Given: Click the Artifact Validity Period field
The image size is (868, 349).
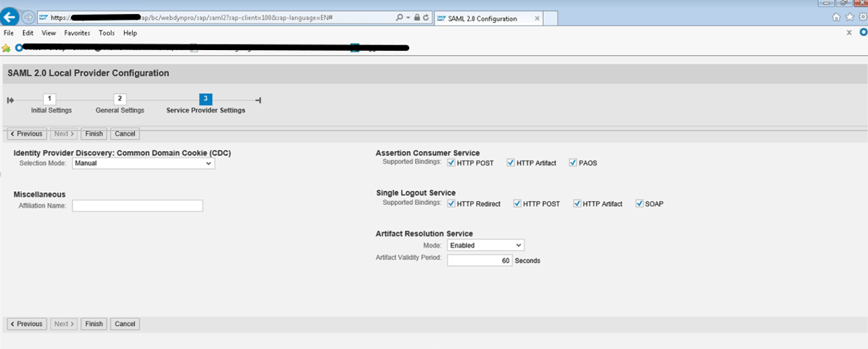Looking at the screenshot, I should pyautogui.click(x=480, y=261).
